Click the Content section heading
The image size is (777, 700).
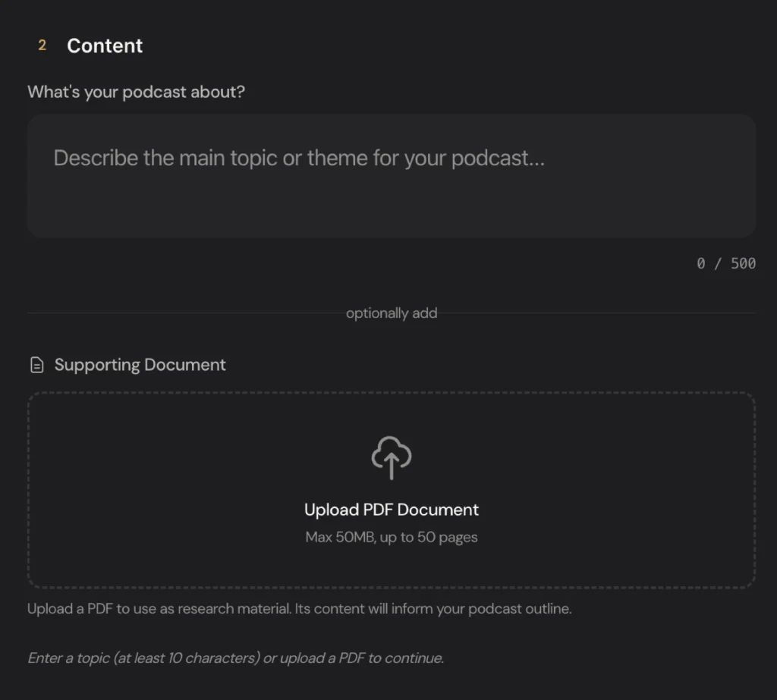click(105, 46)
